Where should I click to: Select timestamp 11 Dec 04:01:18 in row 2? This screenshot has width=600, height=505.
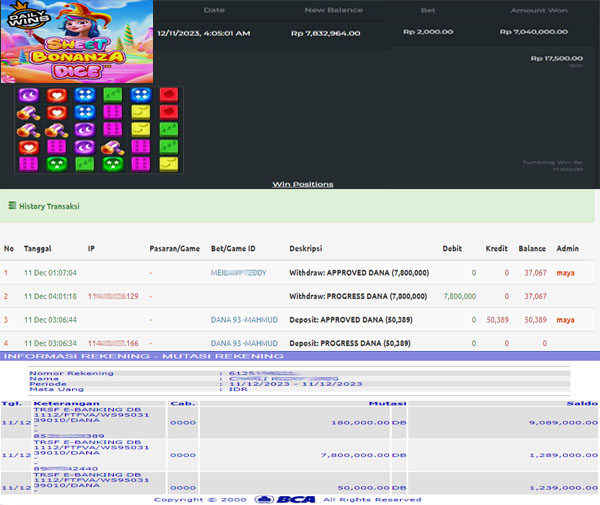(51, 296)
